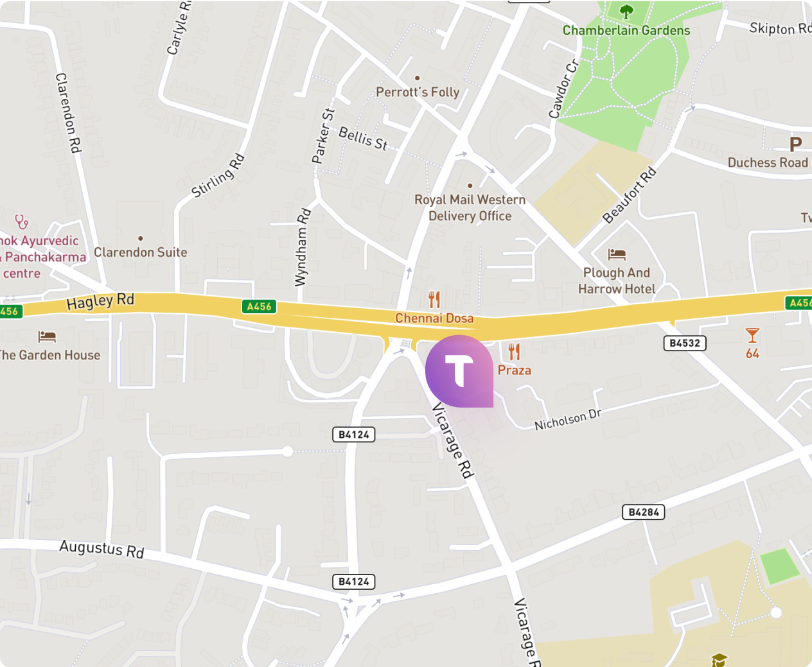Click Royal Mail Western Delivery Office label
Viewport: 812px width, 667px height.
[470, 208]
